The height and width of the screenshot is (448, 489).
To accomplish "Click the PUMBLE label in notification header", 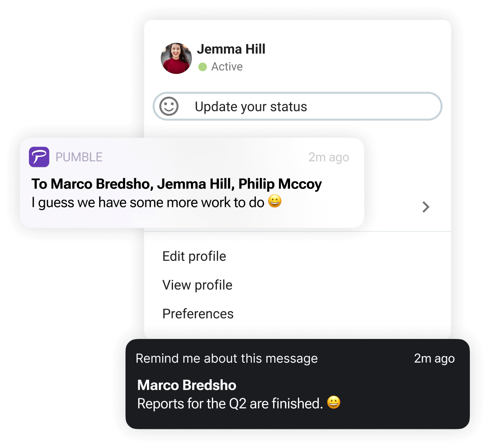I will click(79, 157).
